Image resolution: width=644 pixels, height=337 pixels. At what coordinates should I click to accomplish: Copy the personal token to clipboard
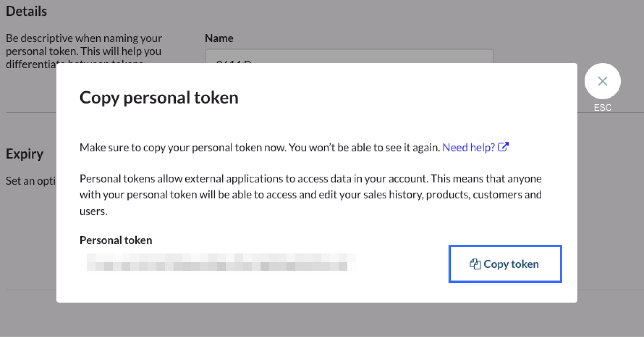[x=505, y=264]
